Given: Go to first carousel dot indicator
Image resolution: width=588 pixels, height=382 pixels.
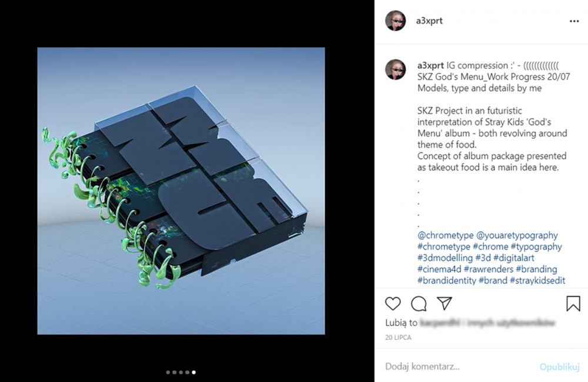Looking at the screenshot, I should point(168,372).
